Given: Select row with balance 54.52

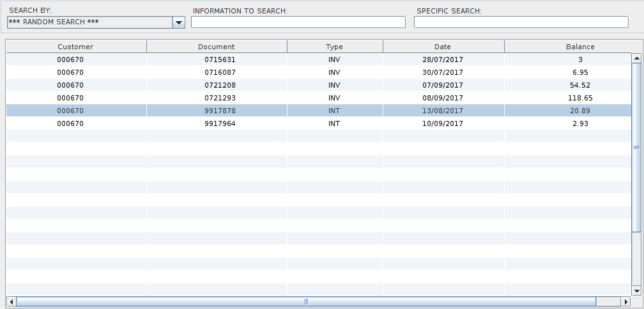Looking at the screenshot, I should [579, 85].
